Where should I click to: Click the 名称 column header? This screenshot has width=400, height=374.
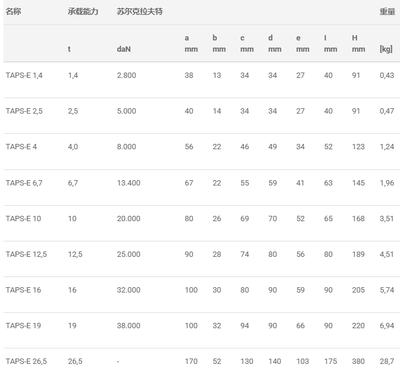[13, 11]
